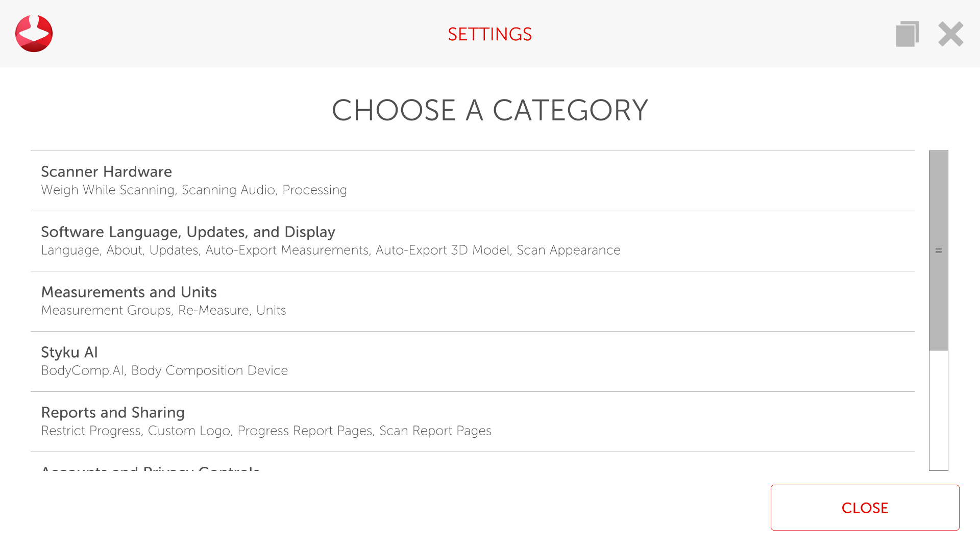
Task: Click the 'Restrict Progress, Custom Logo' description line
Action: point(266,431)
